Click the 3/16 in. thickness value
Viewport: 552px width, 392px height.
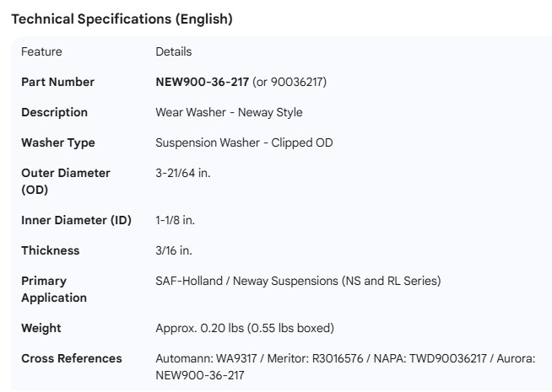tap(174, 250)
